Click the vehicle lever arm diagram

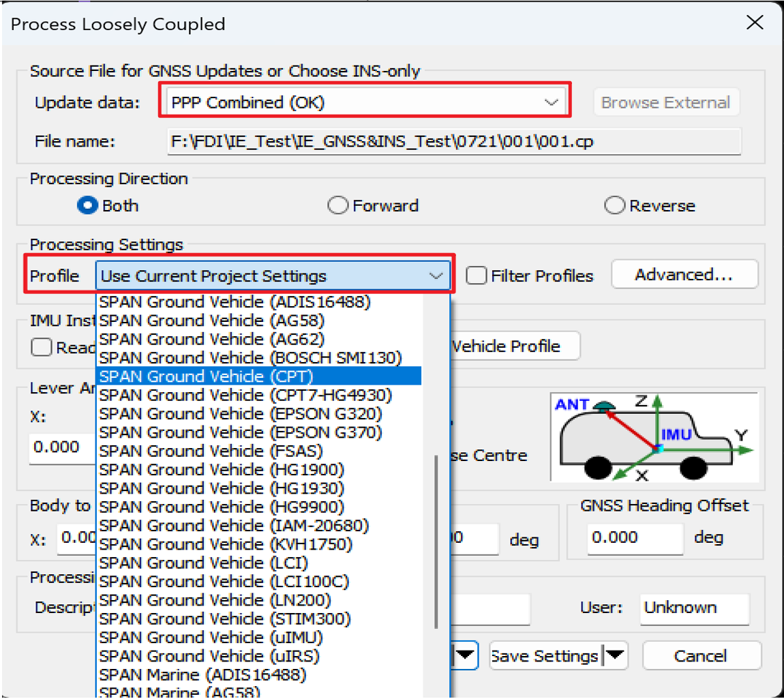pos(654,438)
